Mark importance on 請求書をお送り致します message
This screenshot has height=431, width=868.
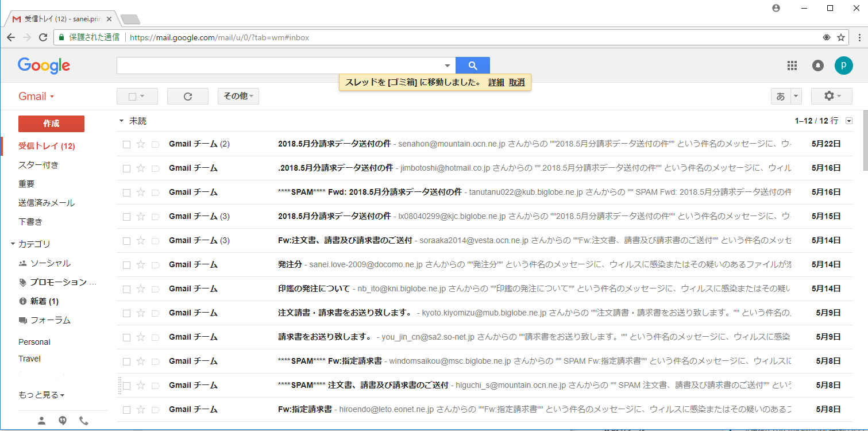[155, 337]
